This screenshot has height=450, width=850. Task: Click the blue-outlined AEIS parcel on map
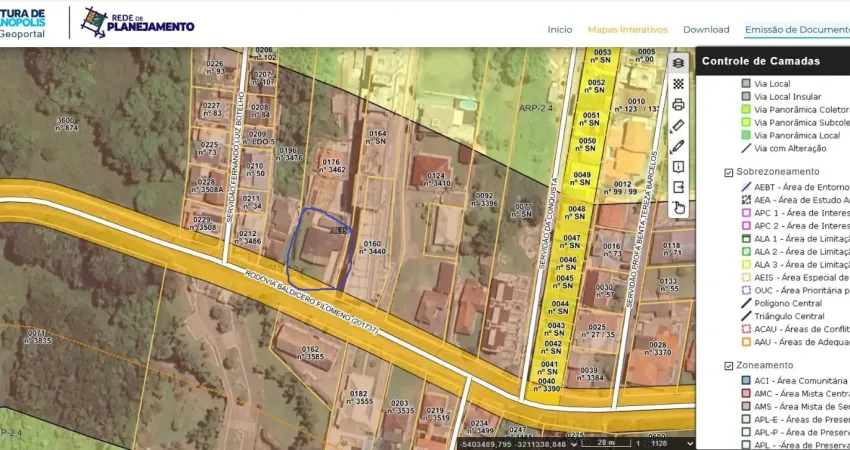(320, 248)
